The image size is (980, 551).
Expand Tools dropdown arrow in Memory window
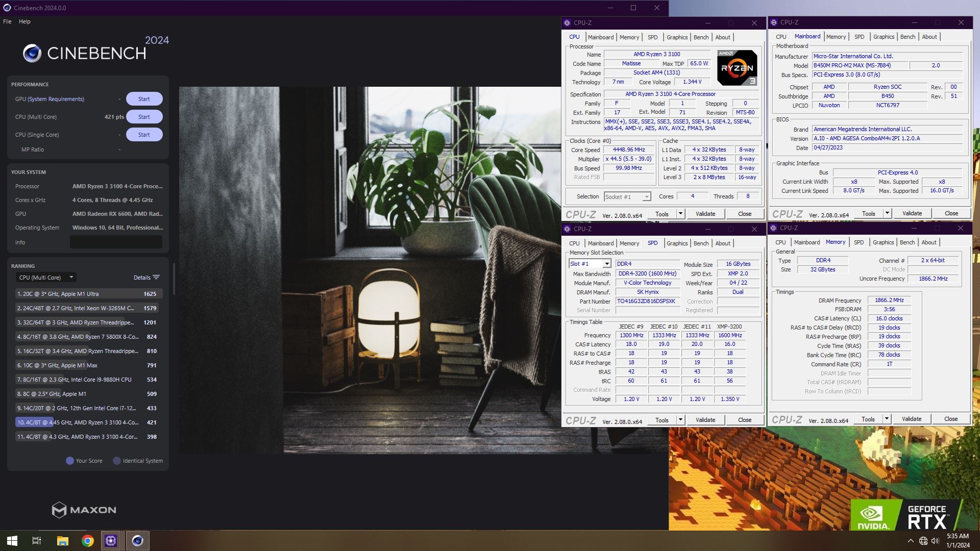point(887,419)
